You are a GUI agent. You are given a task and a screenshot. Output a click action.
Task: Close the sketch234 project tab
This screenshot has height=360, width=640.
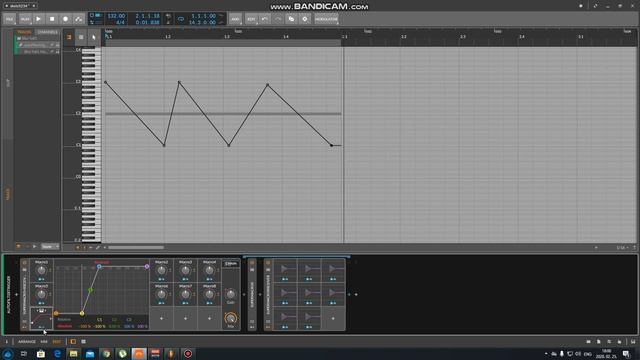click(x=34, y=6)
